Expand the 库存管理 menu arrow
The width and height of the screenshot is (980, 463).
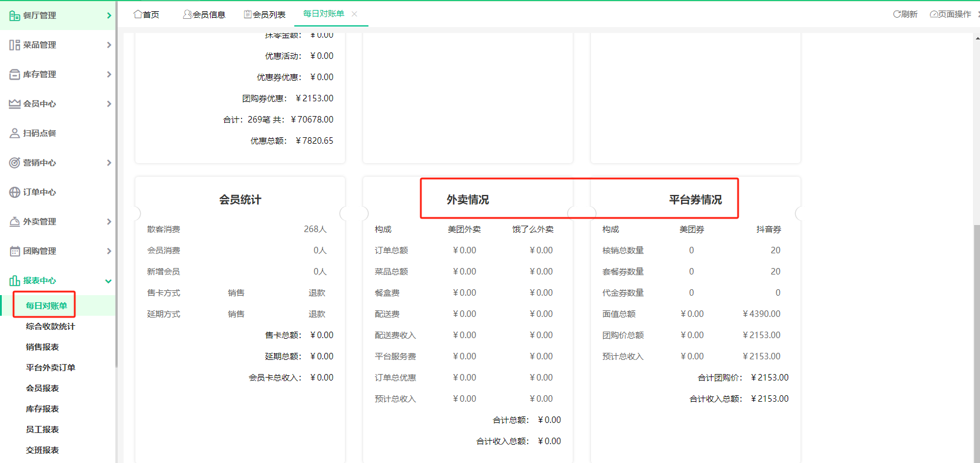tap(109, 74)
